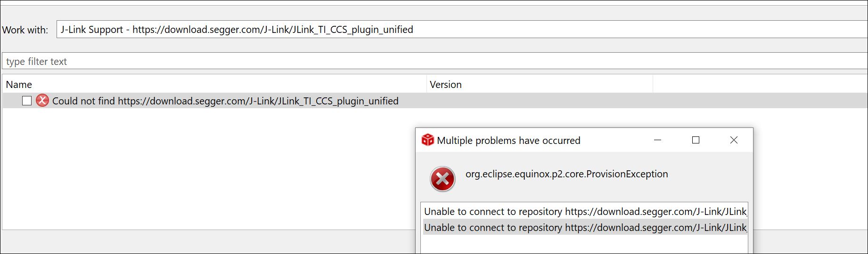Click empty area below the Name list

(207, 169)
